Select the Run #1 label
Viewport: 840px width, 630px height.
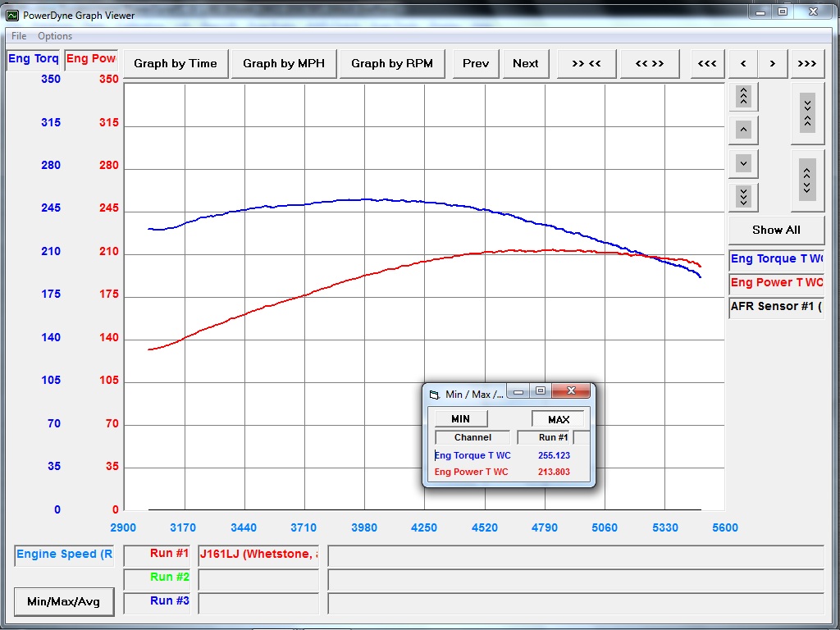click(x=157, y=555)
